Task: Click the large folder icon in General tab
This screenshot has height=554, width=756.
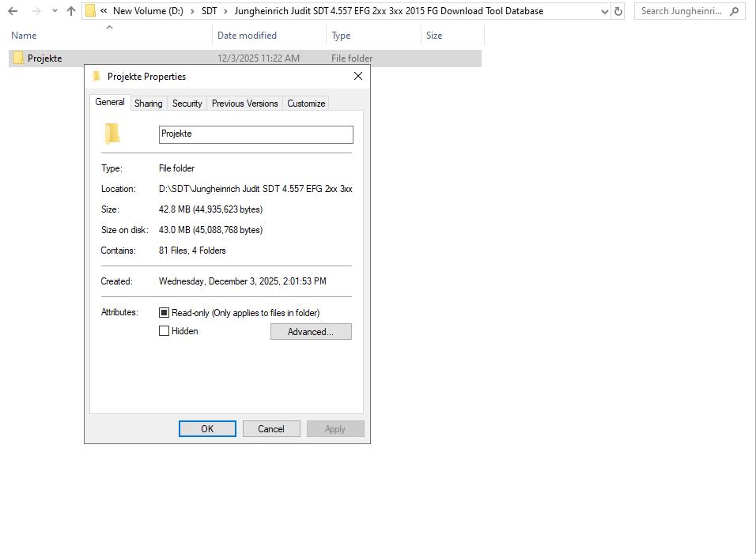Action: pyautogui.click(x=112, y=134)
